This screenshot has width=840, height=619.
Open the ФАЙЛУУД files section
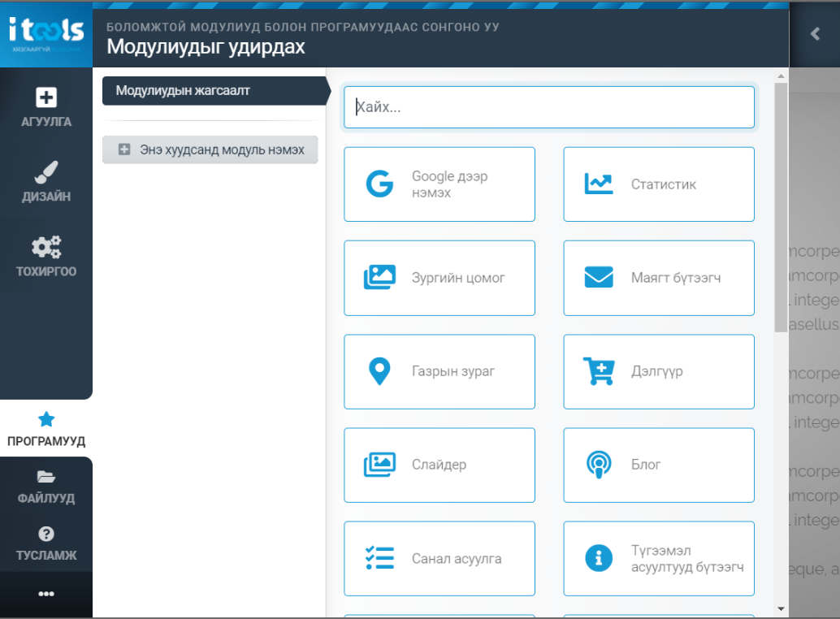click(46, 487)
